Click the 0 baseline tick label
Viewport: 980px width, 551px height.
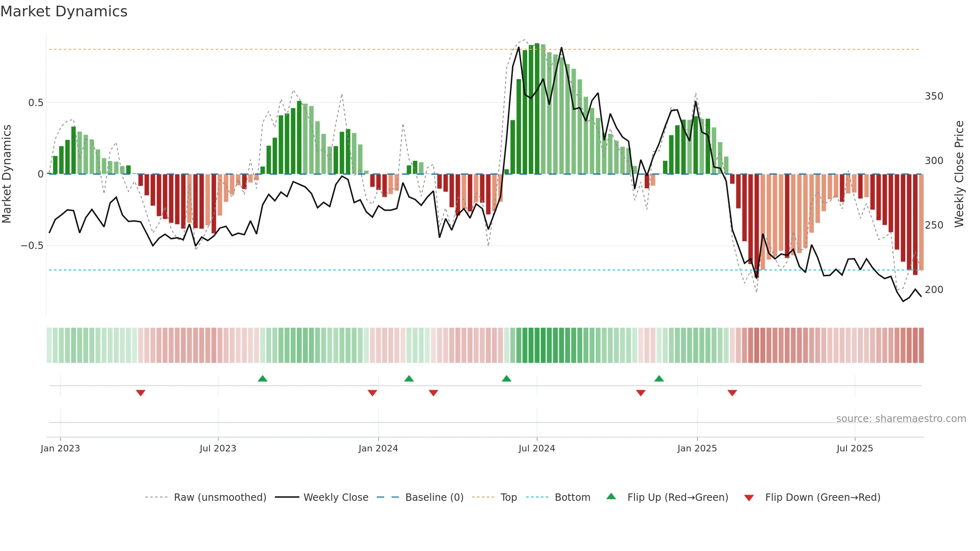[41, 174]
